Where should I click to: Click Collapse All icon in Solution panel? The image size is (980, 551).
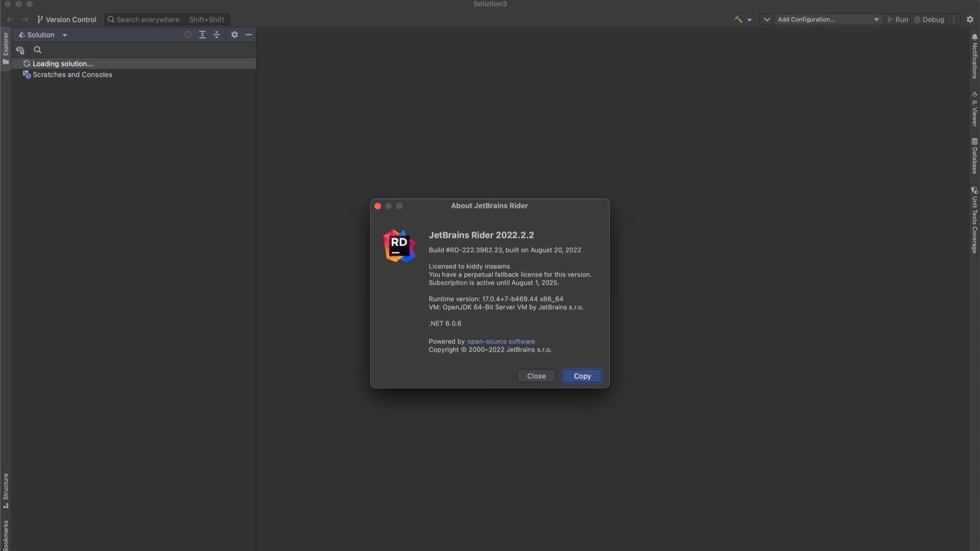pos(217,35)
